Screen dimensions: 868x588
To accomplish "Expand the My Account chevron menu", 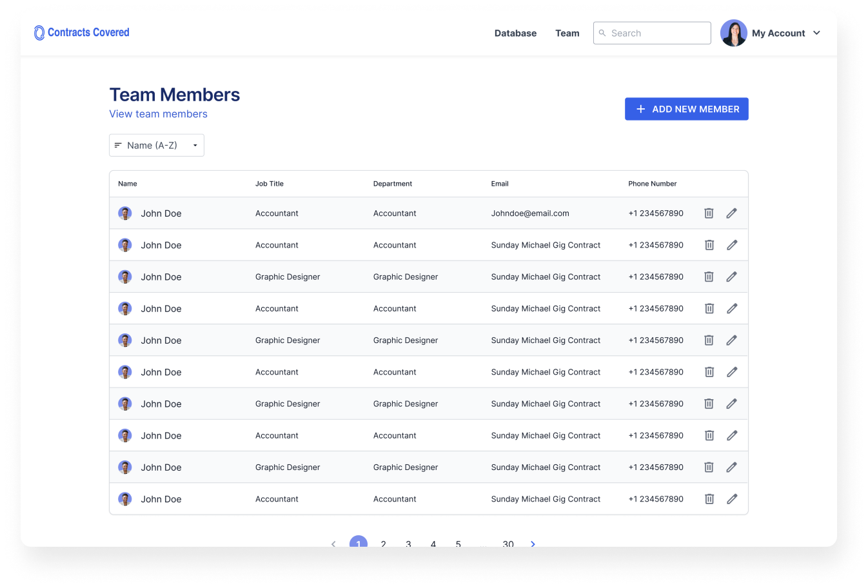I will pos(816,33).
